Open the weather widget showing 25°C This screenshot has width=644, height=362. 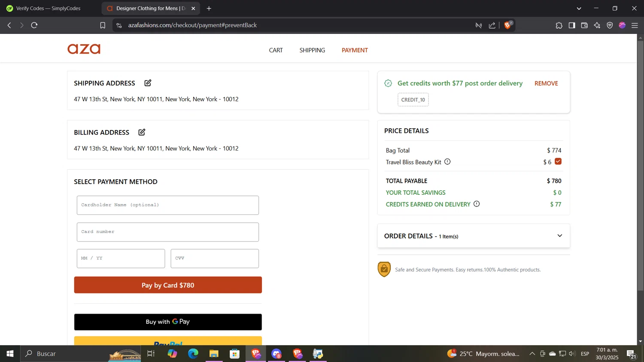(x=483, y=353)
